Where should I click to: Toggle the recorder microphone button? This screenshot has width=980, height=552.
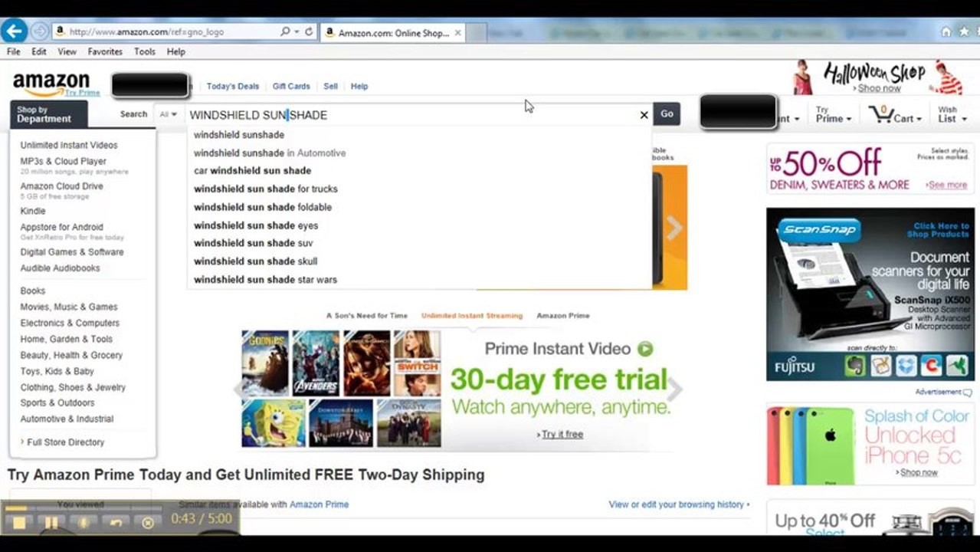(x=84, y=523)
